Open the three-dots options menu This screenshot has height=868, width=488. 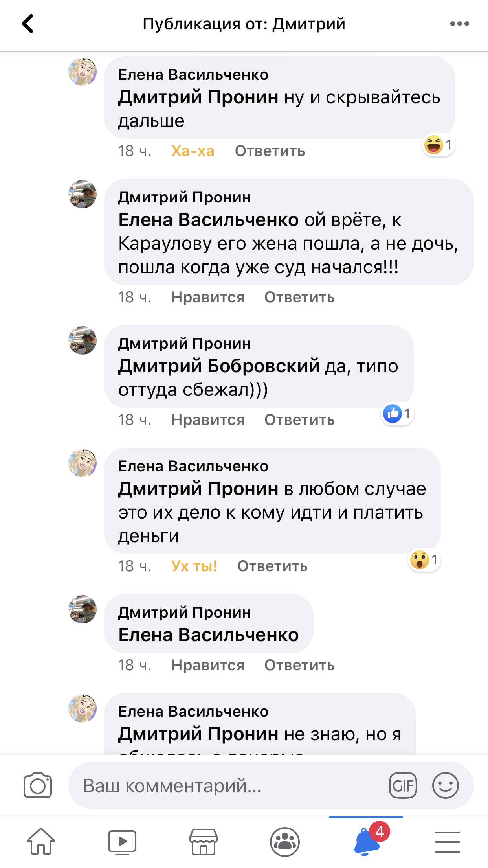click(x=459, y=24)
